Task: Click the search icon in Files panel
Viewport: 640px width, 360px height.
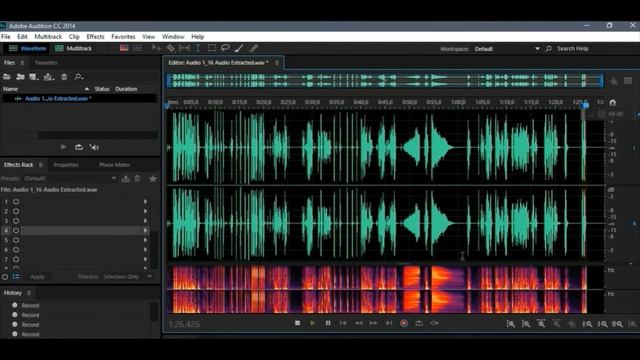Action: [78, 76]
